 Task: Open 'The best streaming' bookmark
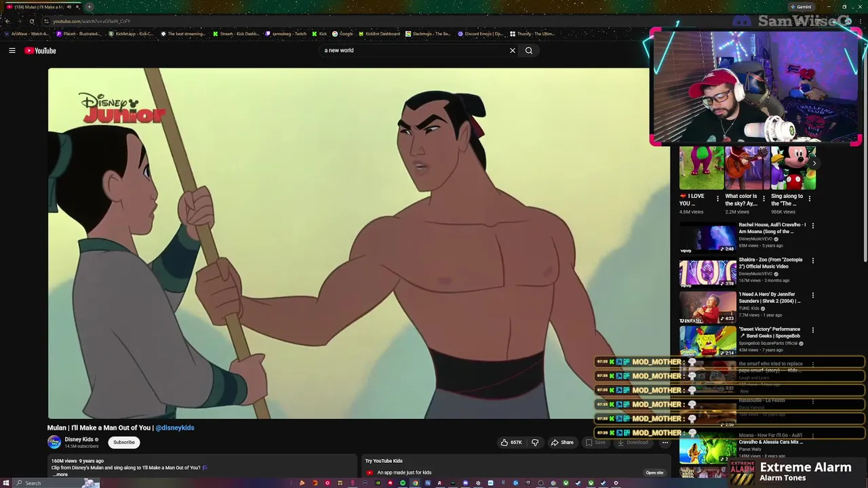[x=182, y=33]
